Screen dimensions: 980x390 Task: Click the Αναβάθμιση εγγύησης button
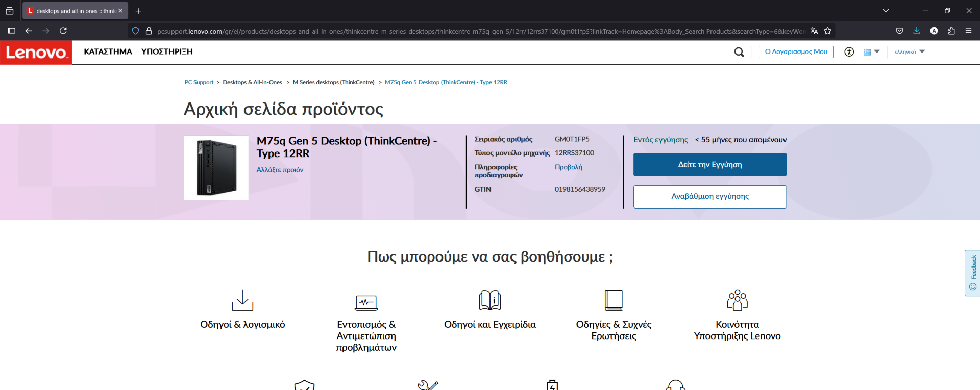(x=710, y=196)
